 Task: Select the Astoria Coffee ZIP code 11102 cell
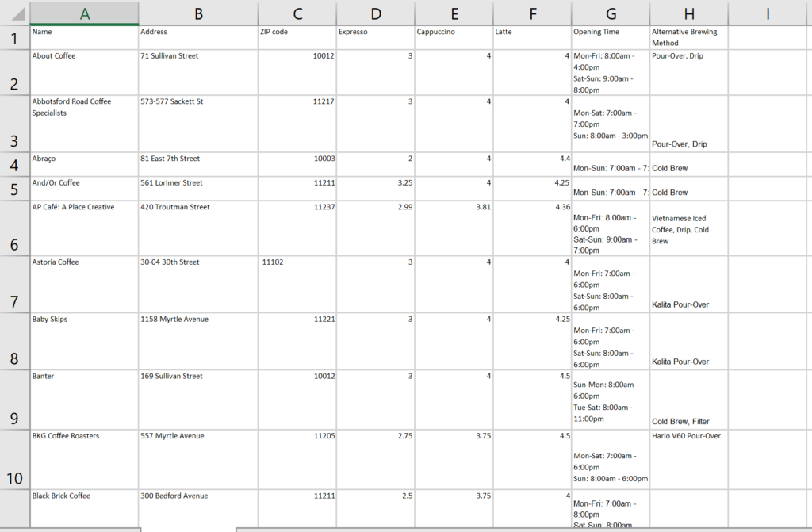(297, 284)
